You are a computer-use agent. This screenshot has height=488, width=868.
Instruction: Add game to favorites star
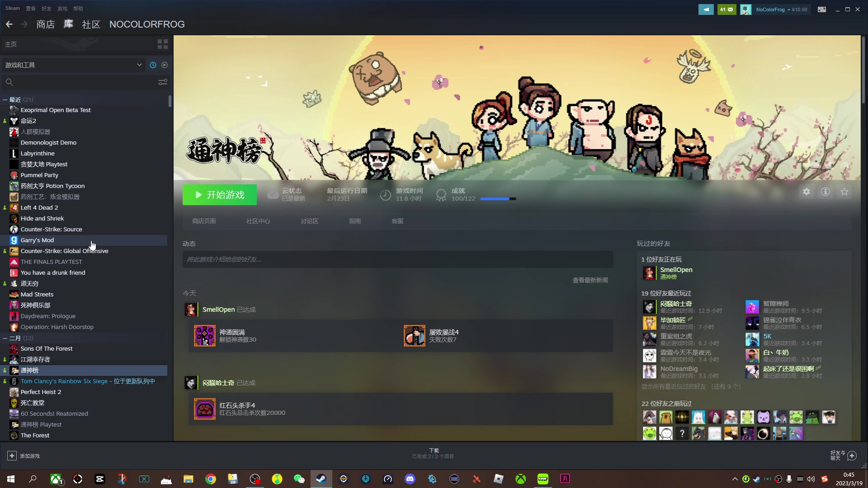(x=844, y=192)
